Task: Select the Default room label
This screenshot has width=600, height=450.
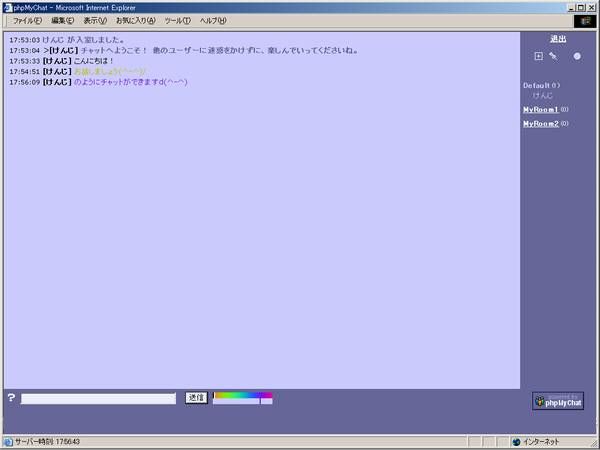Action: [x=536, y=85]
